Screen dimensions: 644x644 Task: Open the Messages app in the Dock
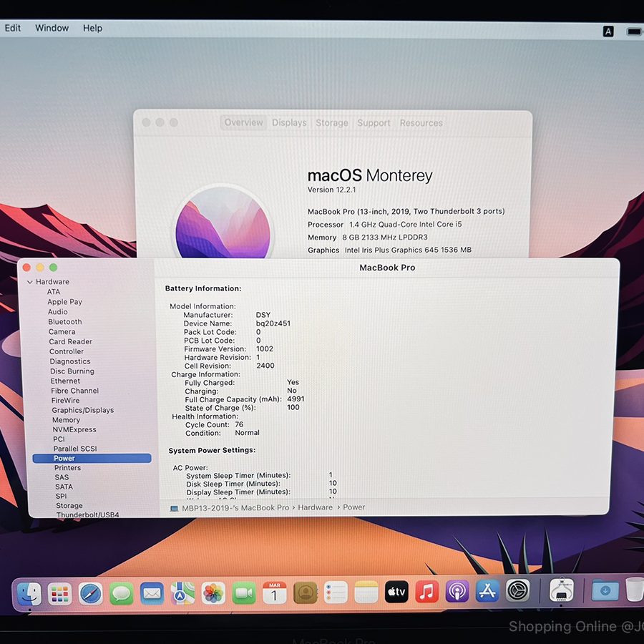pyautogui.click(x=121, y=593)
